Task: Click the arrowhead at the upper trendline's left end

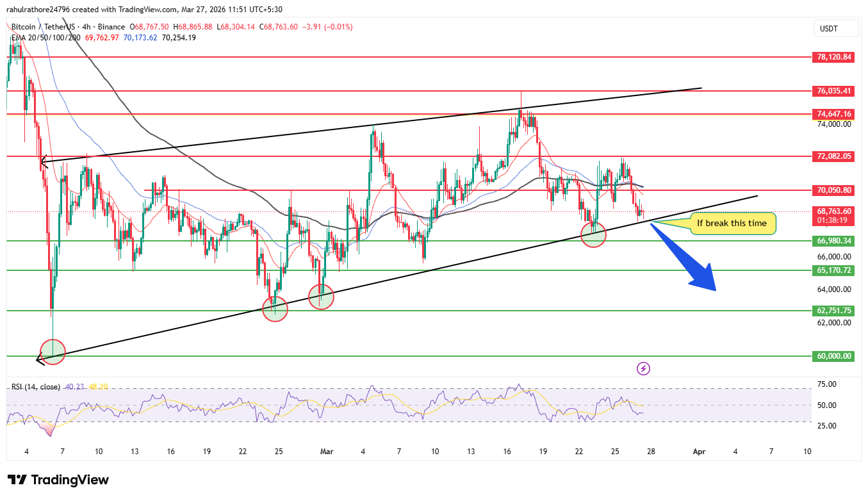Action: (43, 162)
